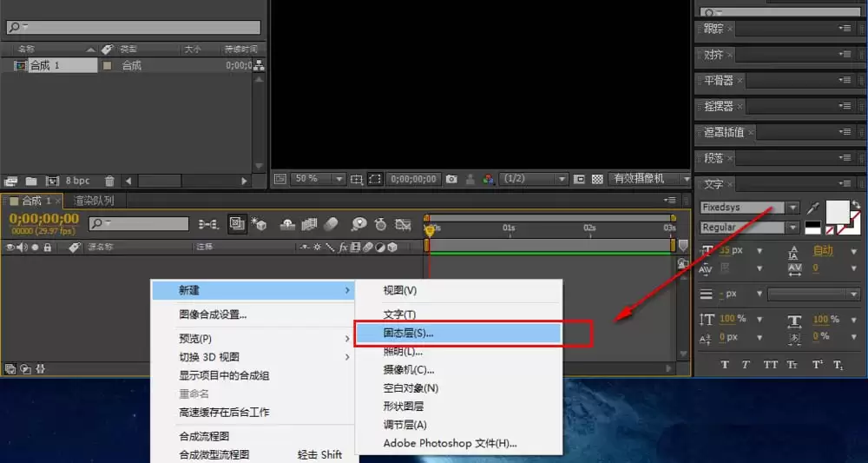
Task: Switch to the 渲染队列 tab
Action: pos(94,201)
